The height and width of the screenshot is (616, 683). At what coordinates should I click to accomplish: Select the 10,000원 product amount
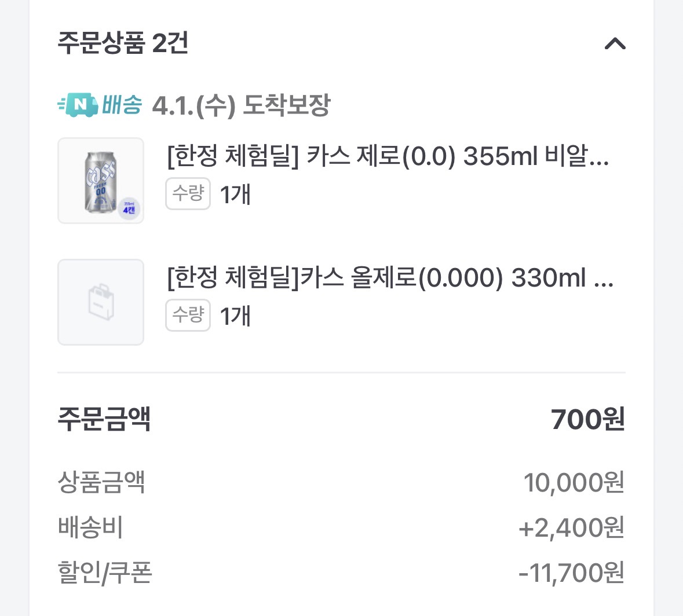(574, 482)
